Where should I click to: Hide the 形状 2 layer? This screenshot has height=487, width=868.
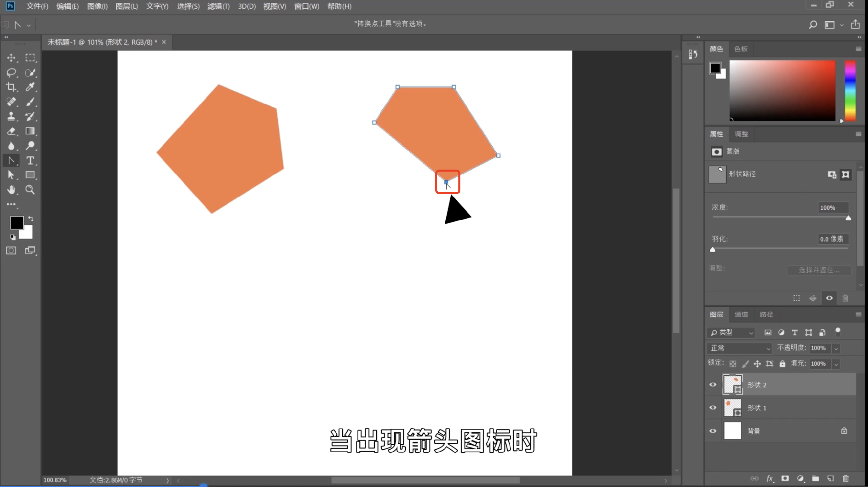click(713, 384)
